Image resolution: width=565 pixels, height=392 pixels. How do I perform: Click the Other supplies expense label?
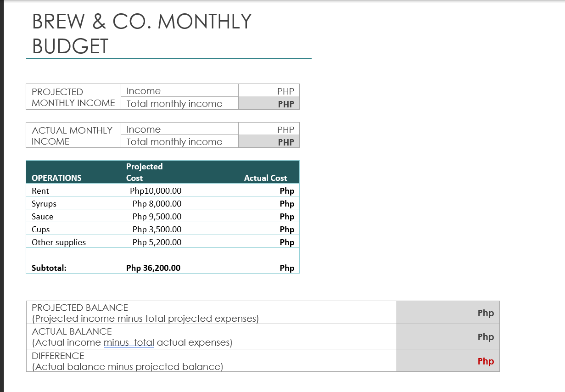point(58,242)
